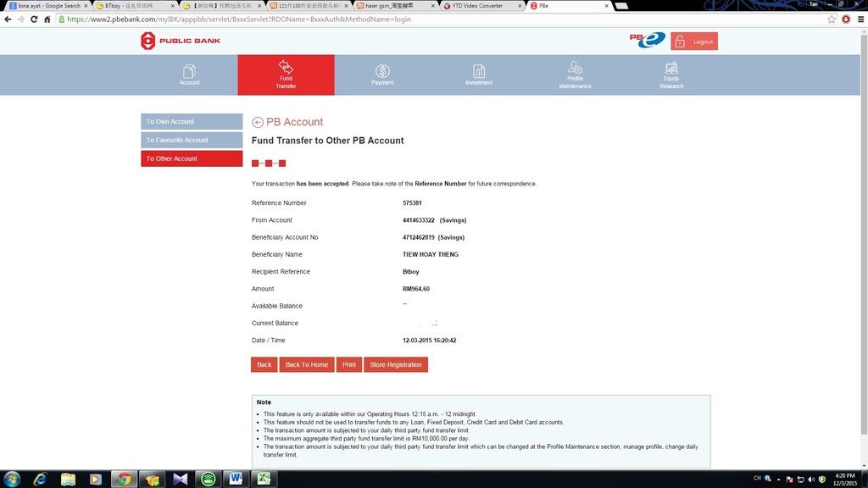The width and height of the screenshot is (868, 488).
Task: Reload the page in browser
Action: [35, 19]
